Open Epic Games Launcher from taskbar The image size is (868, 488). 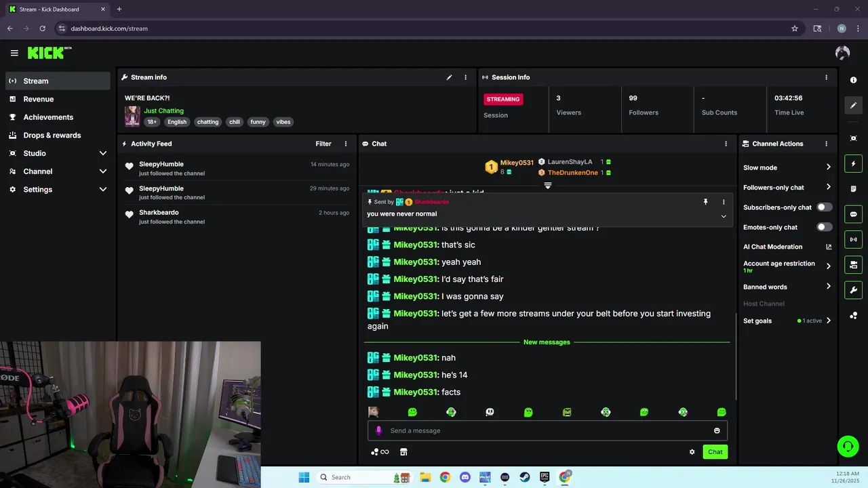click(x=545, y=477)
